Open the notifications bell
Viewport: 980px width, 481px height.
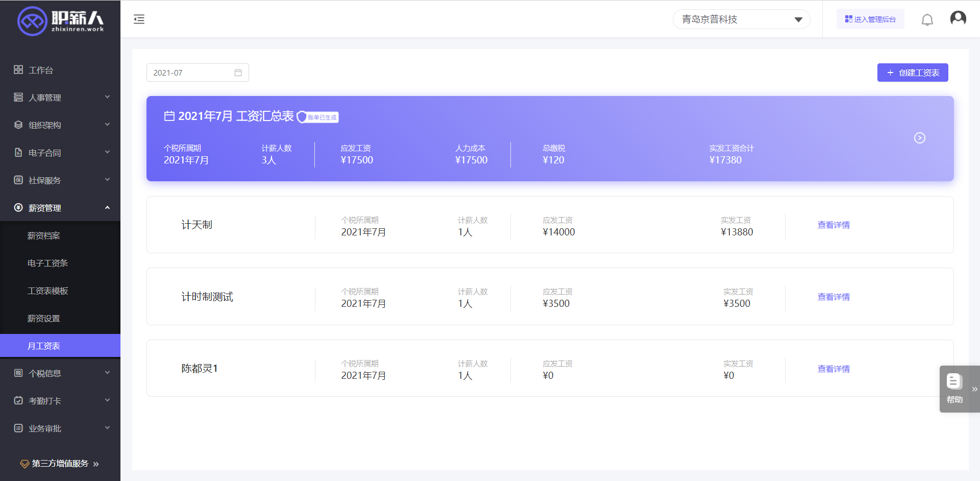click(x=927, y=19)
